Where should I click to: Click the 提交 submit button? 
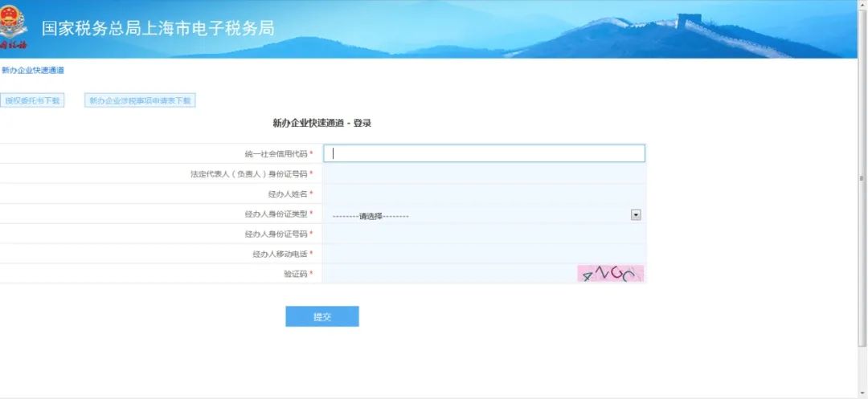coord(322,316)
